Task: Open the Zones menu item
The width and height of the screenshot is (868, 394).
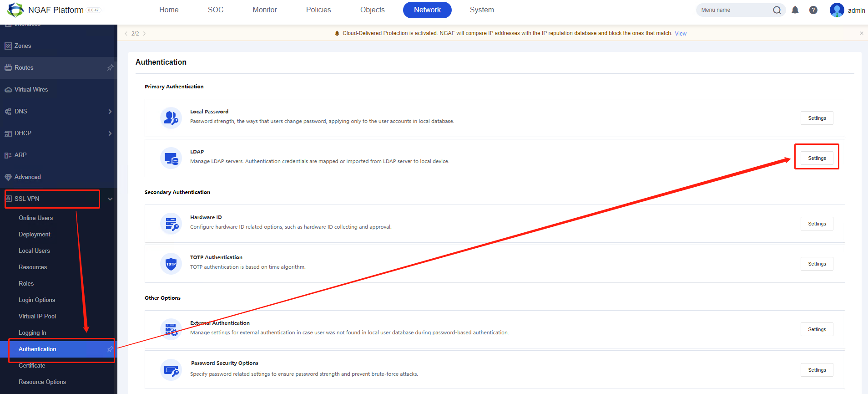Action: pos(59,46)
